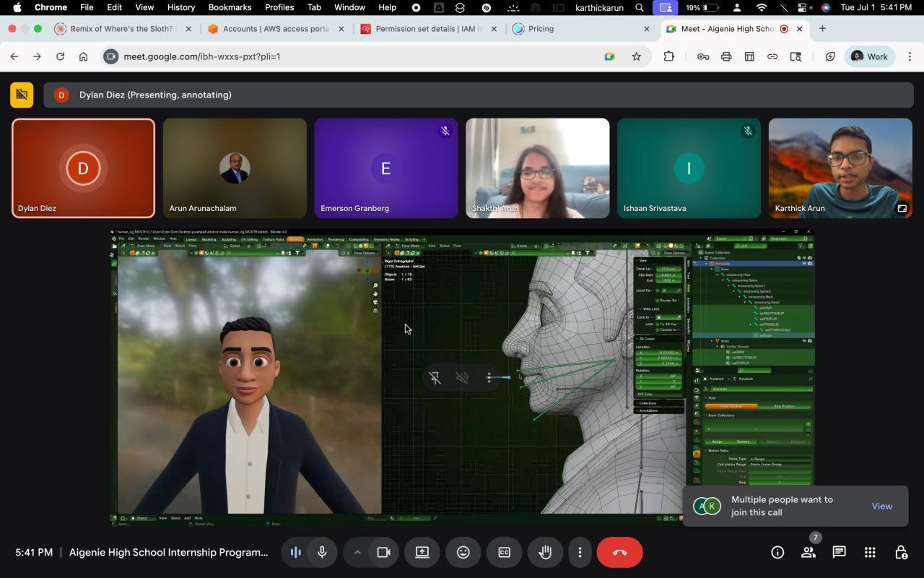Screen dimensions: 924x578
Task: Click View on the join request notification
Action: click(881, 506)
